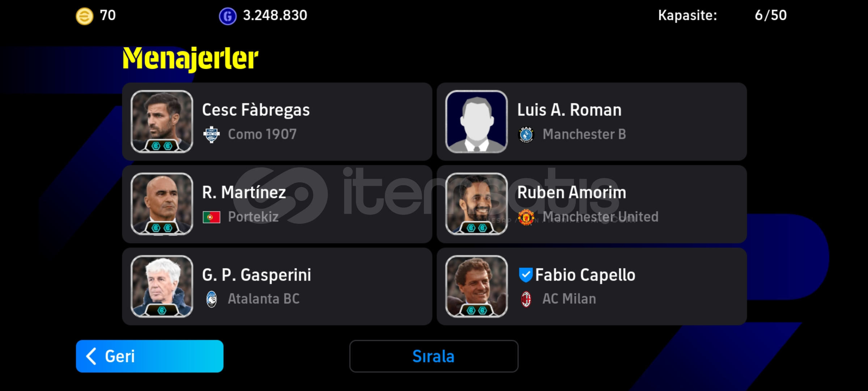Click the blue checkmark badge beside Fabio Capello
The height and width of the screenshot is (391, 868).
[526, 275]
